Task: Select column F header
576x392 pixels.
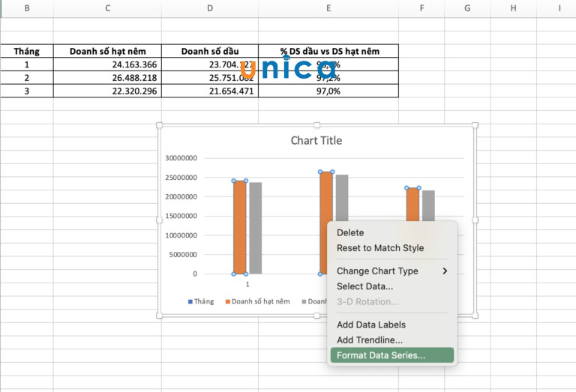Action: (x=421, y=8)
